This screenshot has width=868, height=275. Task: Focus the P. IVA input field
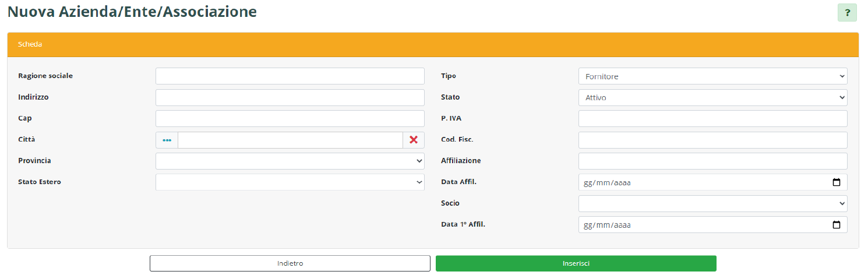tap(712, 119)
